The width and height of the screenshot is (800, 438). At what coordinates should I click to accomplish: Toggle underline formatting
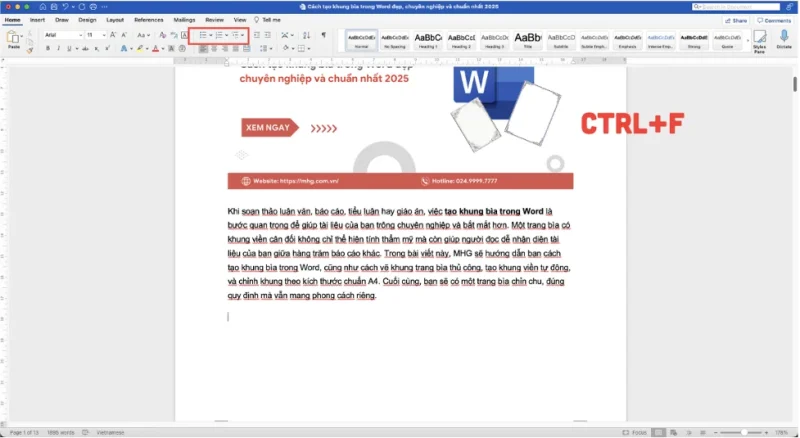pyautogui.click(x=69, y=48)
